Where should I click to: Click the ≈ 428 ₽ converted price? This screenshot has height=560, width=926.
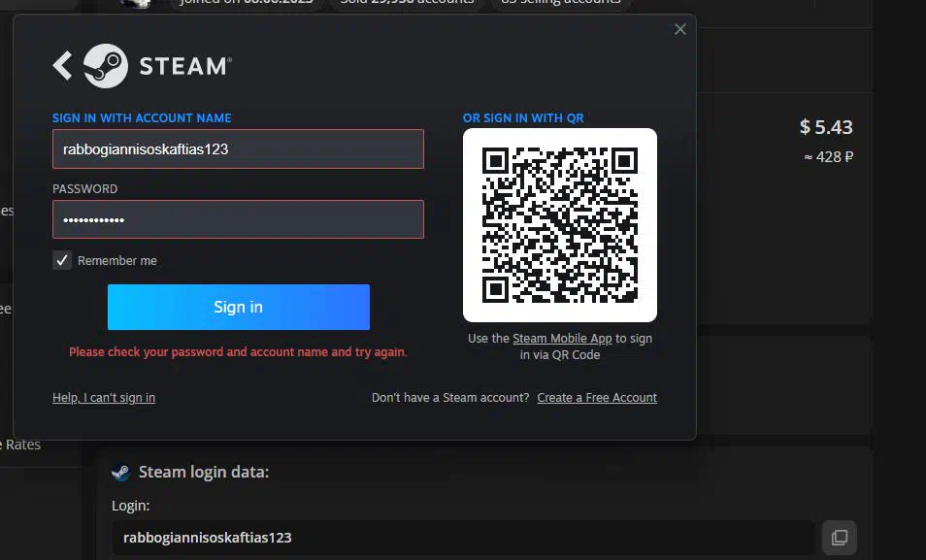pos(828,157)
